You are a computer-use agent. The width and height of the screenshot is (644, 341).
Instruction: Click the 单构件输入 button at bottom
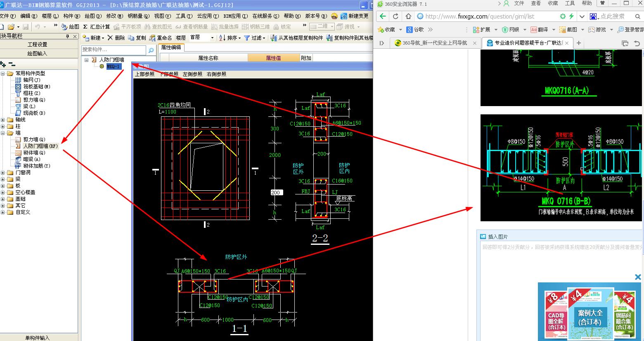point(38,338)
